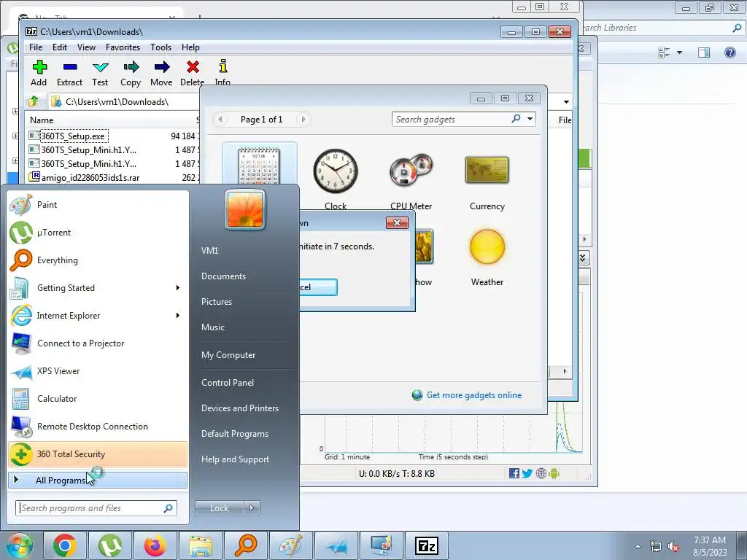Go up one folder level in 7-Zip
The width and height of the screenshot is (747, 560).
pos(34,101)
